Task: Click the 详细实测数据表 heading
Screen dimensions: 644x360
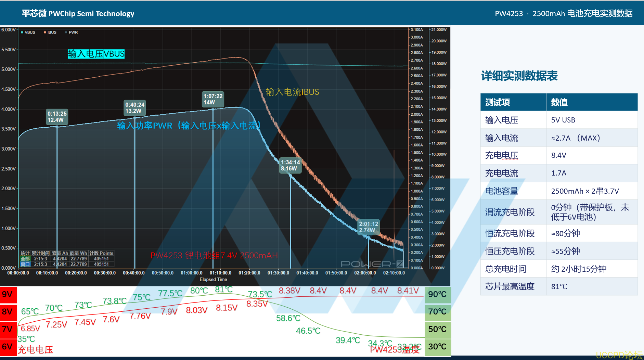Action: point(519,76)
